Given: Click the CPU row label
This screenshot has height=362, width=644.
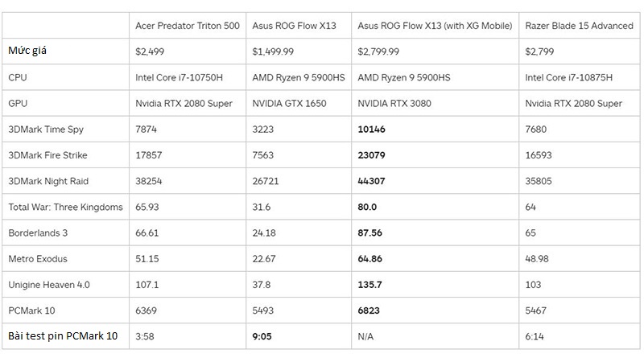Looking at the screenshot, I should point(18,77).
